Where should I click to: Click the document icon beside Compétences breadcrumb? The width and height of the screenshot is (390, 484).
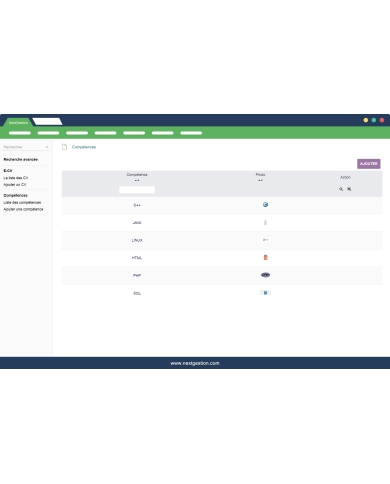pos(64,147)
